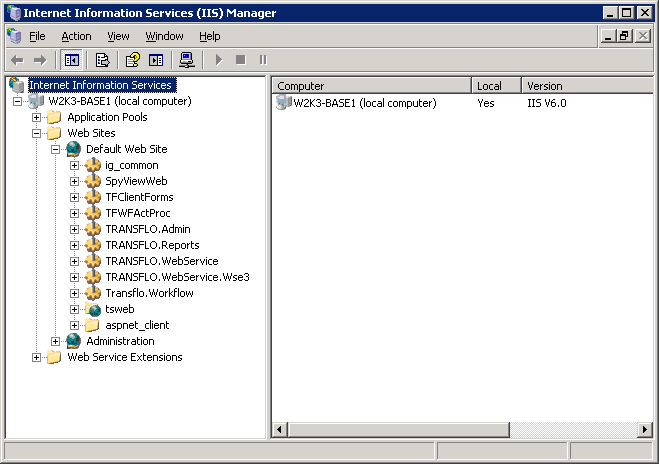Click the TRANSFLO.Reports application gear icon
Screen dimensions: 659x464
93,245
